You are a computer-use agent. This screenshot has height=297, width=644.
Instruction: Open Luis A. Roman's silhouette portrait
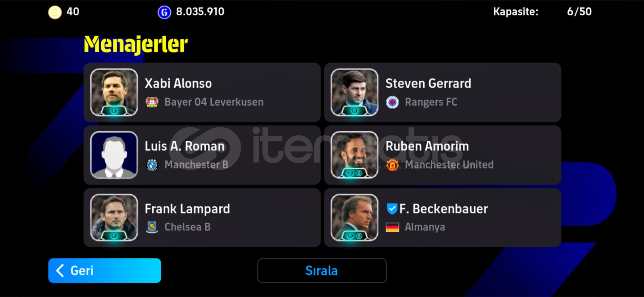click(x=114, y=155)
